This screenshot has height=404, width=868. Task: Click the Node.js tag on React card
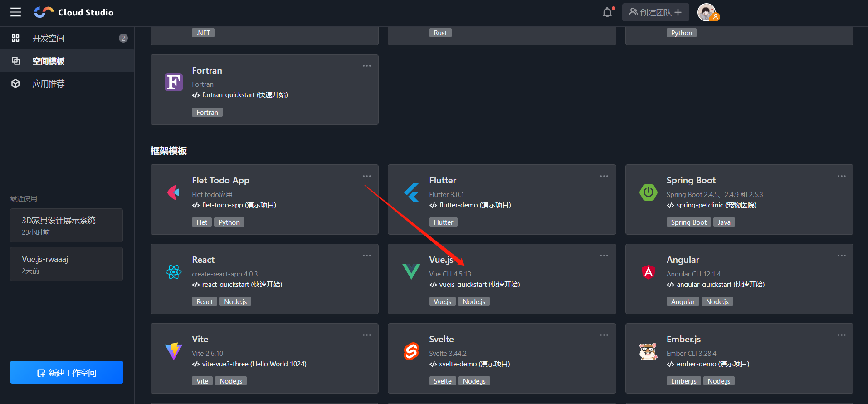(x=235, y=301)
